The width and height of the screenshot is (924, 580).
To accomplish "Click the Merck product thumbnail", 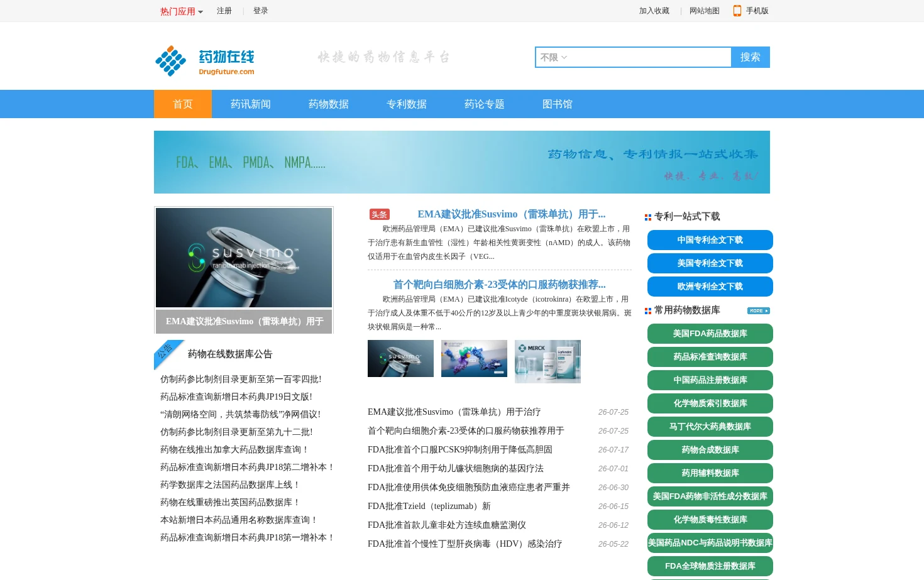I will point(547,361).
